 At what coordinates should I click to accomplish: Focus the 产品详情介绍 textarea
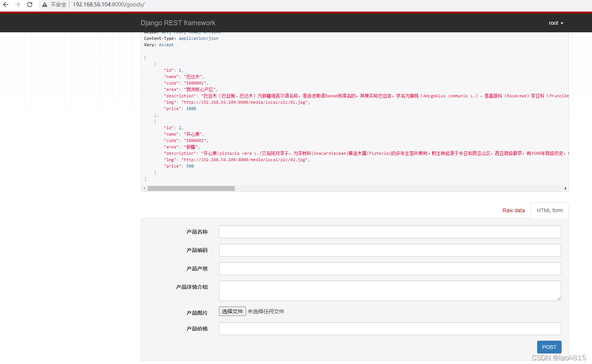coord(390,291)
